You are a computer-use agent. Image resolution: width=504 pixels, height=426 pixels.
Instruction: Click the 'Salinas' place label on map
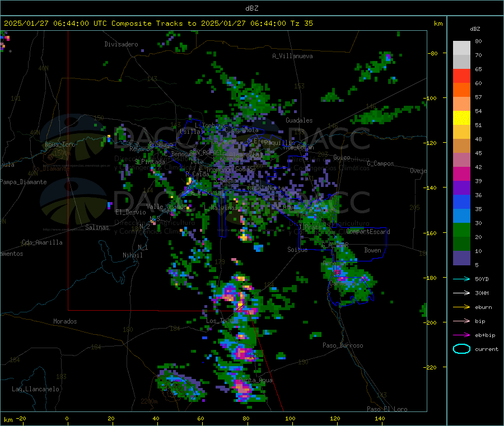click(x=97, y=227)
